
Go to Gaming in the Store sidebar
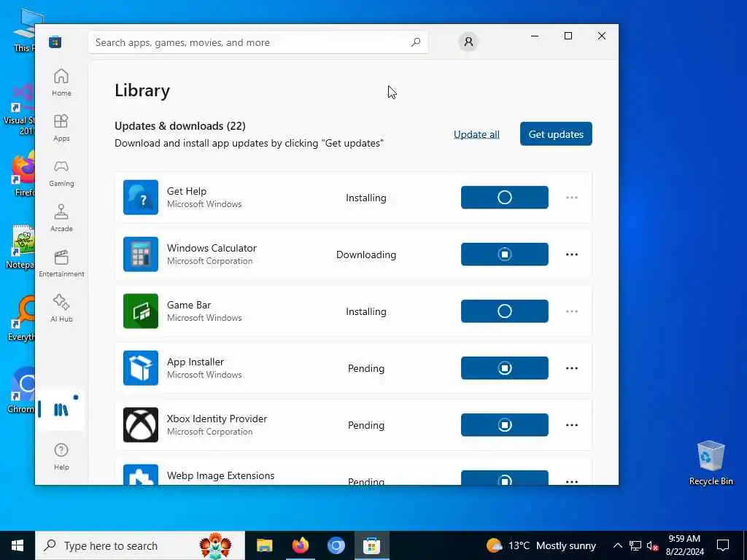click(x=61, y=174)
